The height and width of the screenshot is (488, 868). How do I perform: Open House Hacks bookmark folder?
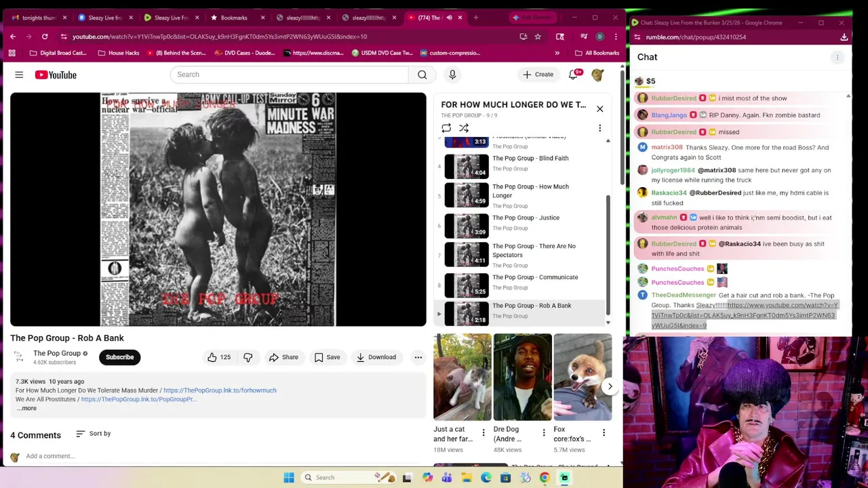pyautogui.click(x=118, y=53)
